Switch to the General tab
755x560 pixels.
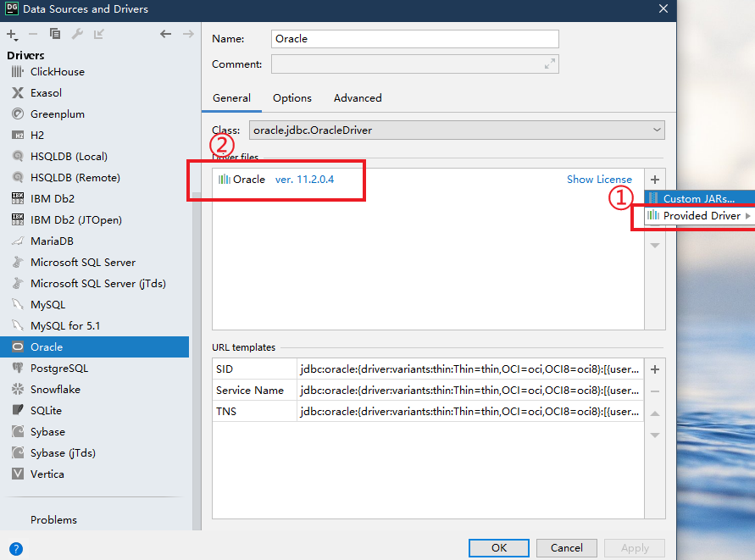tap(231, 98)
